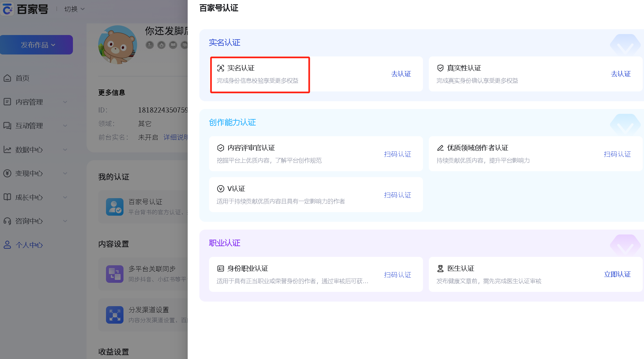The width and height of the screenshot is (644, 359).
Task: Click the first gray badge under username
Action: click(x=149, y=45)
